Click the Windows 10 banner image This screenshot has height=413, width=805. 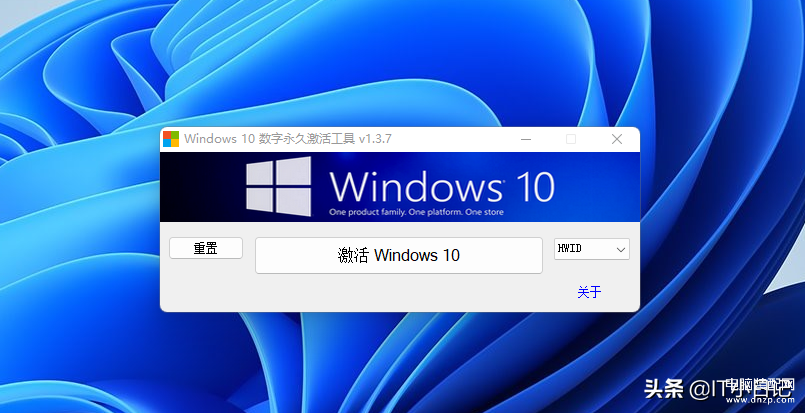coord(400,187)
